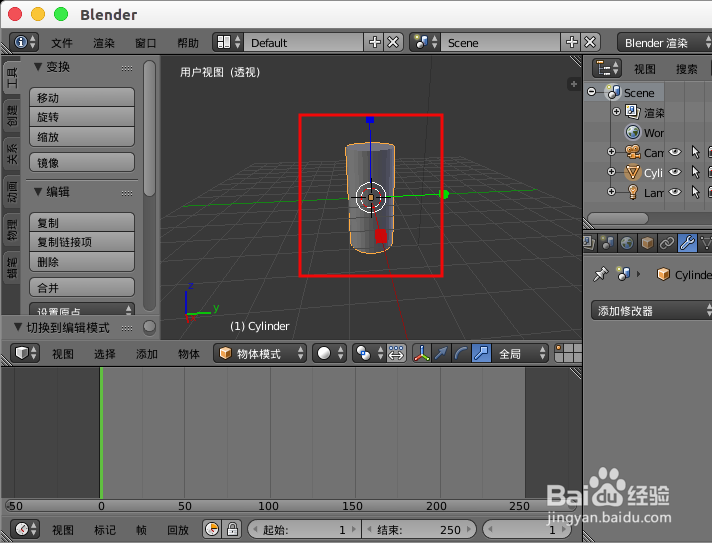This screenshot has width=712, height=543.
Task: Delete the Default screen layout
Action: (393, 43)
